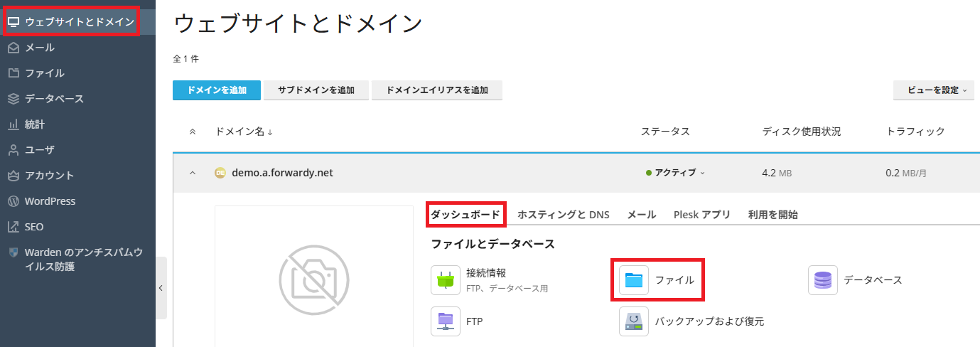Open SEO from the sidebar
The width and height of the screenshot is (980, 347).
click(x=34, y=227)
